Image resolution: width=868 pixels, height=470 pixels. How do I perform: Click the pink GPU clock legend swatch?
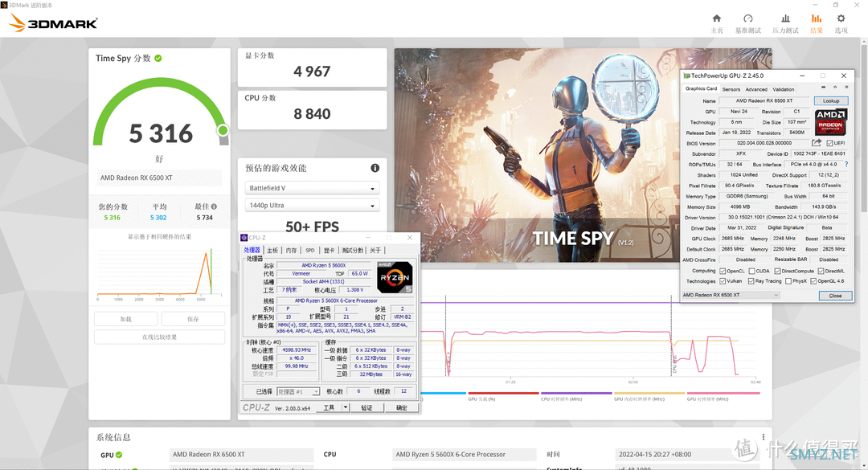click(723, 393)
